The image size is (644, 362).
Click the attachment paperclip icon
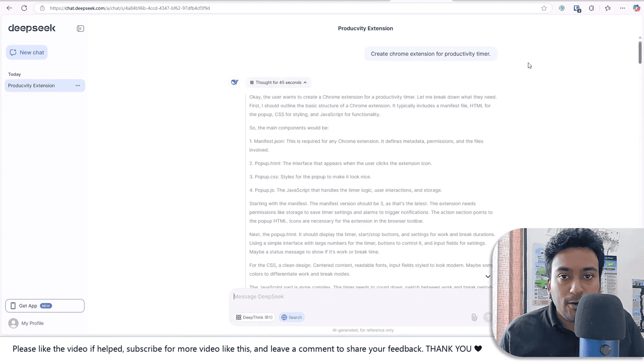click(475, 317)
